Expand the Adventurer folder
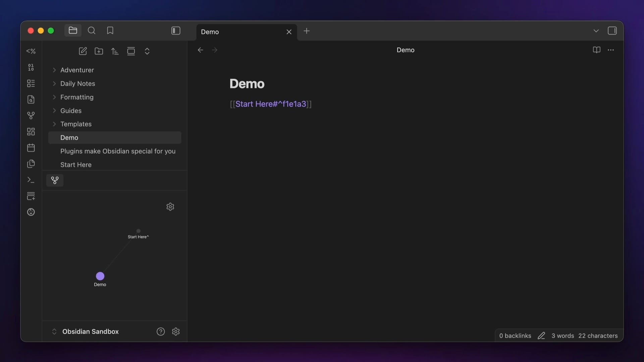The width and height of the screenshot is (644, 362). (77, 70)
